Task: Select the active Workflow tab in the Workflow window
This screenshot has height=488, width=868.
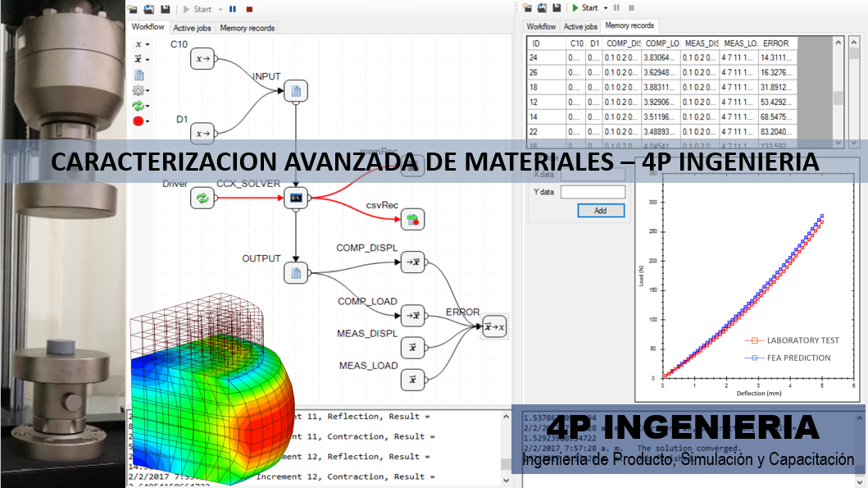Action: click(148, 26)
